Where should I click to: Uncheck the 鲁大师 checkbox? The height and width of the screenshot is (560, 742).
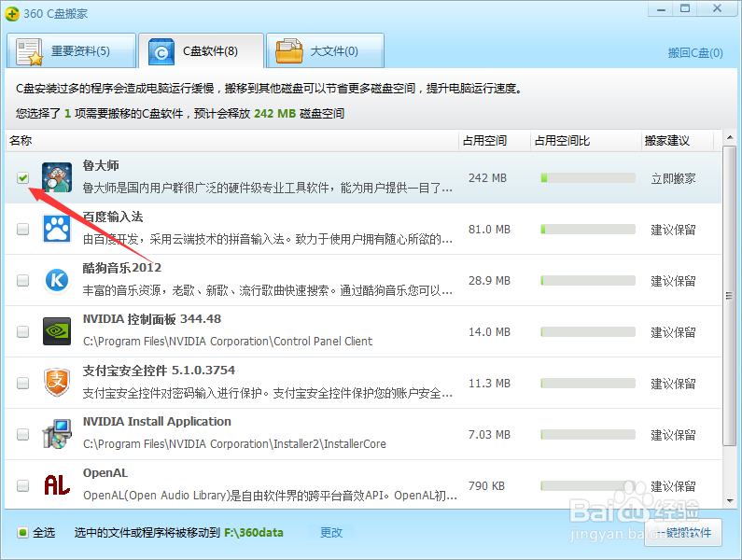[x=22, y=178]
